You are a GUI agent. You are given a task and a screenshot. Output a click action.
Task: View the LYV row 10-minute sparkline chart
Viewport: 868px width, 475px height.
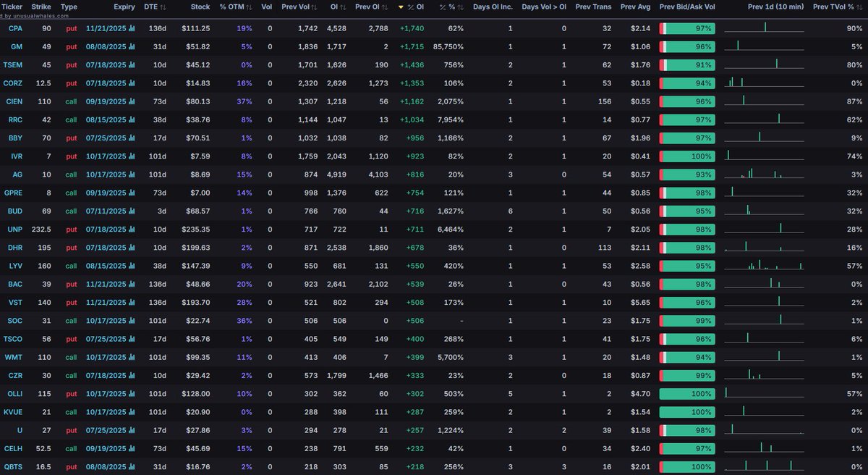click(x=764, y=264)
